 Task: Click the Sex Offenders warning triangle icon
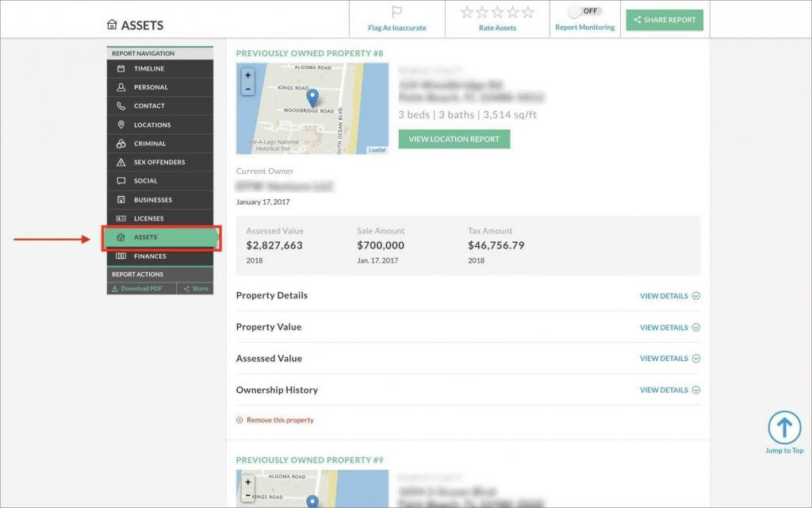coord(121,162)
